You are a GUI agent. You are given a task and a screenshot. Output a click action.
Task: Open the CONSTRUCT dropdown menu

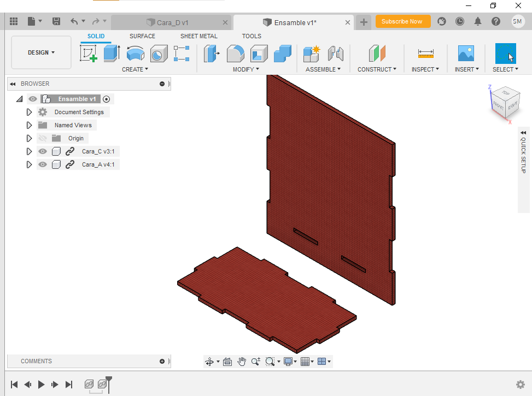(x=377, y=69)
